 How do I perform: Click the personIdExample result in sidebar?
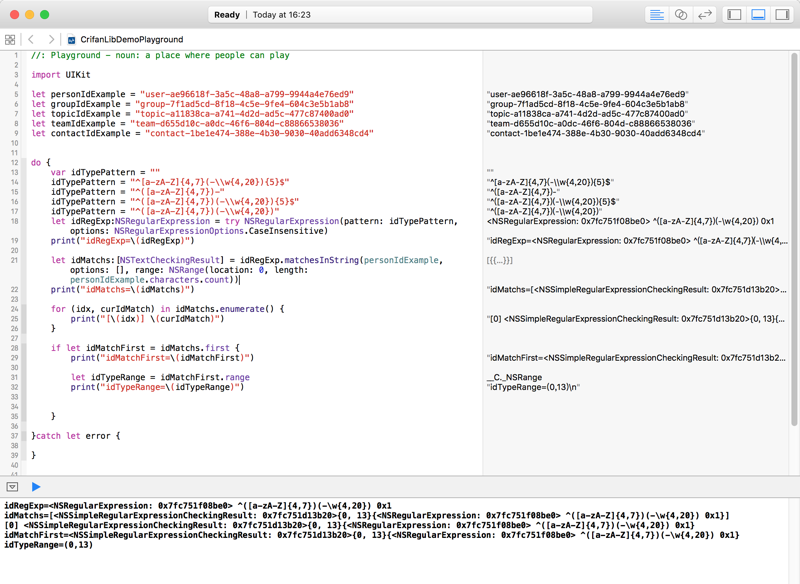(587, 94)
